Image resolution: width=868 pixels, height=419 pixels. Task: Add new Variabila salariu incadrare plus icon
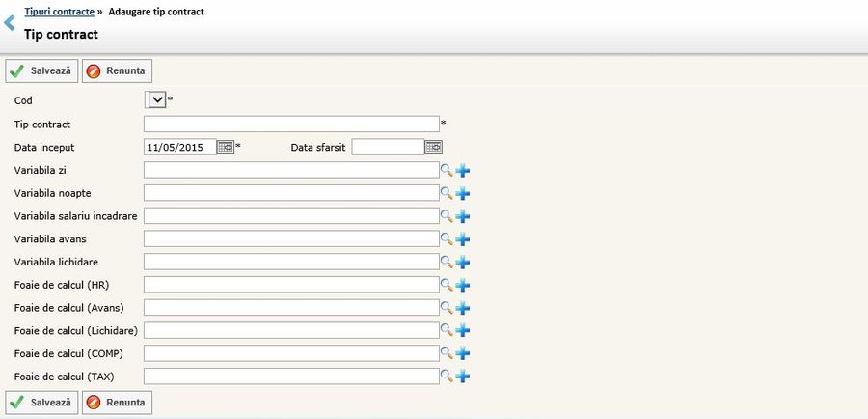pos(463,216)
